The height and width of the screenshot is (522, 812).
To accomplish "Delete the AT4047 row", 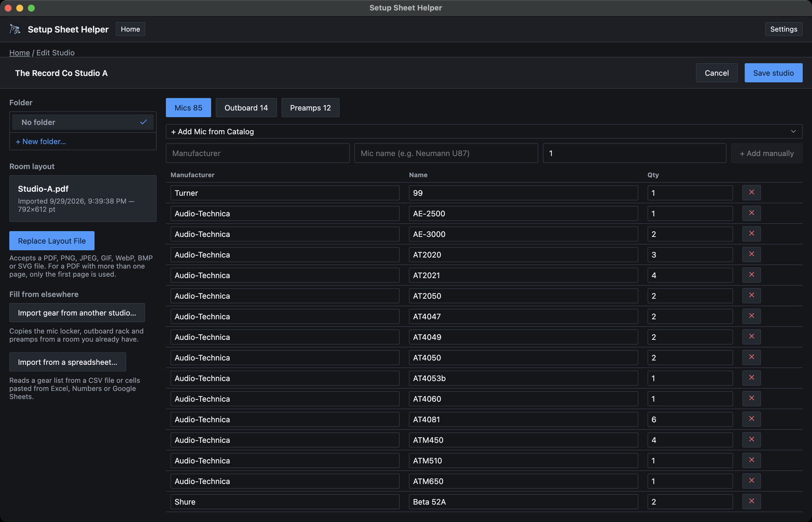I will 751,316.
